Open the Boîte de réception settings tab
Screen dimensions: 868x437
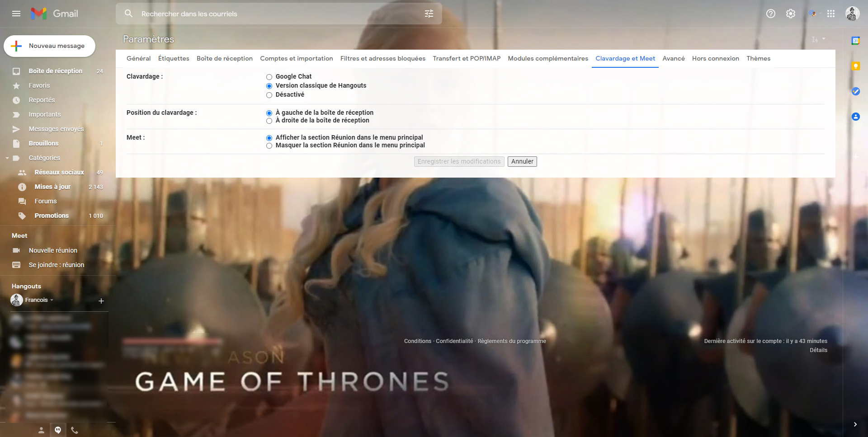[225, 59]
